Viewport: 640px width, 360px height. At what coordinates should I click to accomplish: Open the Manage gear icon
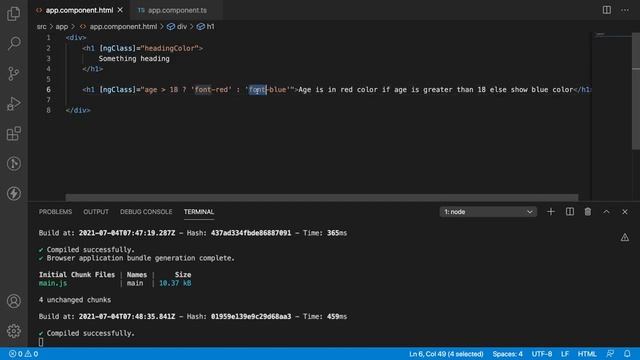[14, 331]
